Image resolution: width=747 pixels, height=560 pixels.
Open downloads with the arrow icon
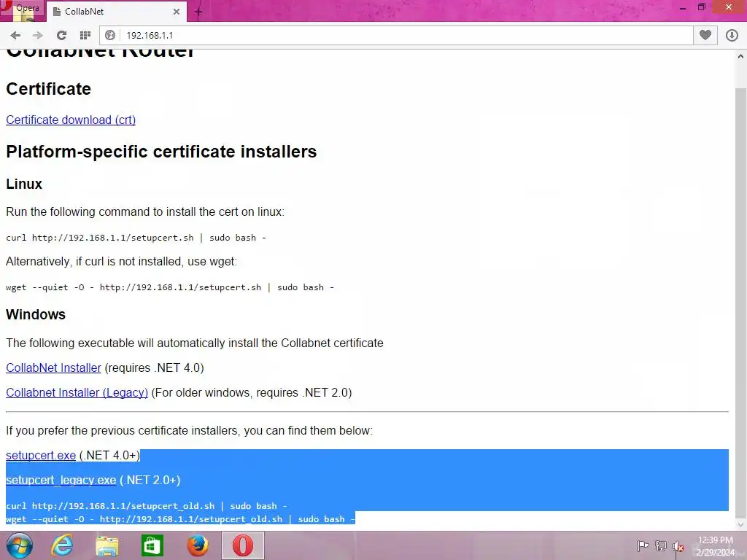click(x=732, y=35)
